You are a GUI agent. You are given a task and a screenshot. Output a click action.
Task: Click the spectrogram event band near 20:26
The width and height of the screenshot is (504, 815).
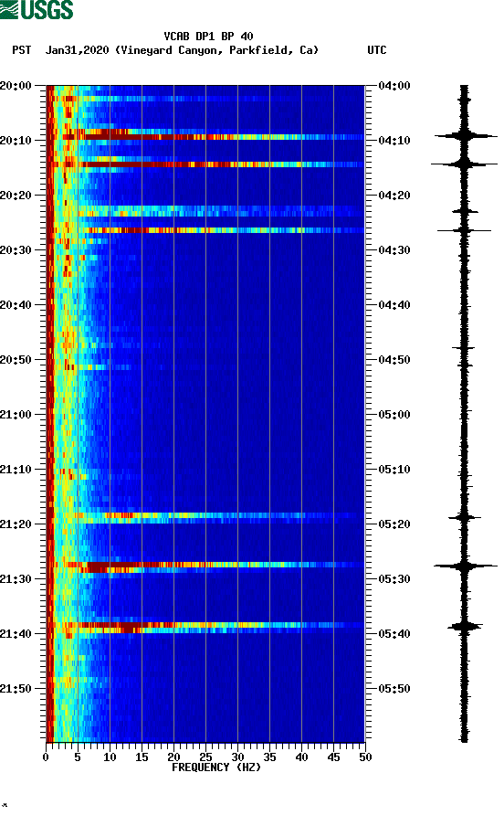coord(205,230)
